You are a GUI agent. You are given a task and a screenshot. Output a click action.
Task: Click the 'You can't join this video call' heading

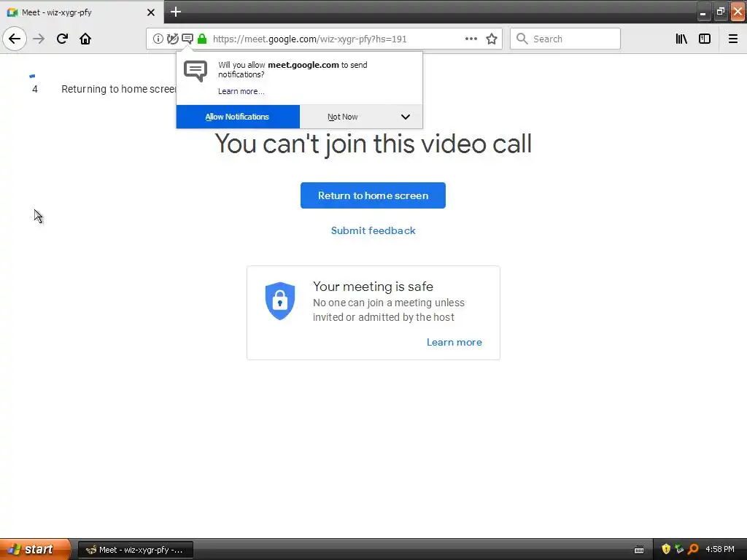[373, 144]
